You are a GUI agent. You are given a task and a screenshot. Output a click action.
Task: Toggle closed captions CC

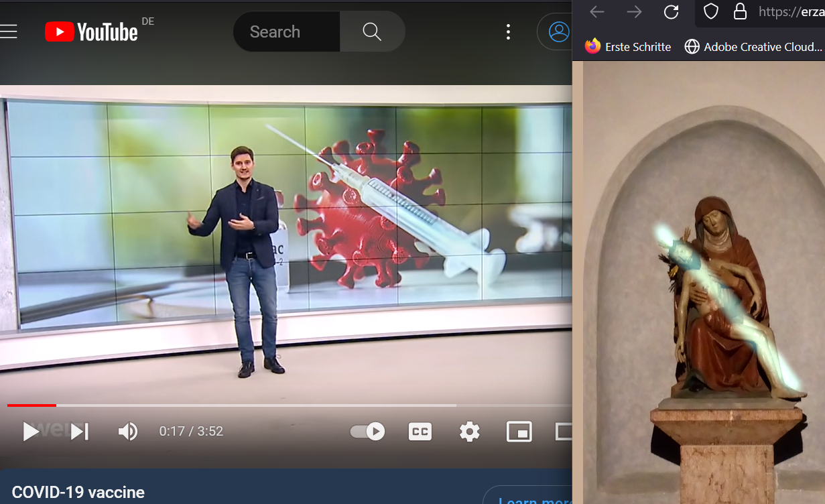coord(420,432)
